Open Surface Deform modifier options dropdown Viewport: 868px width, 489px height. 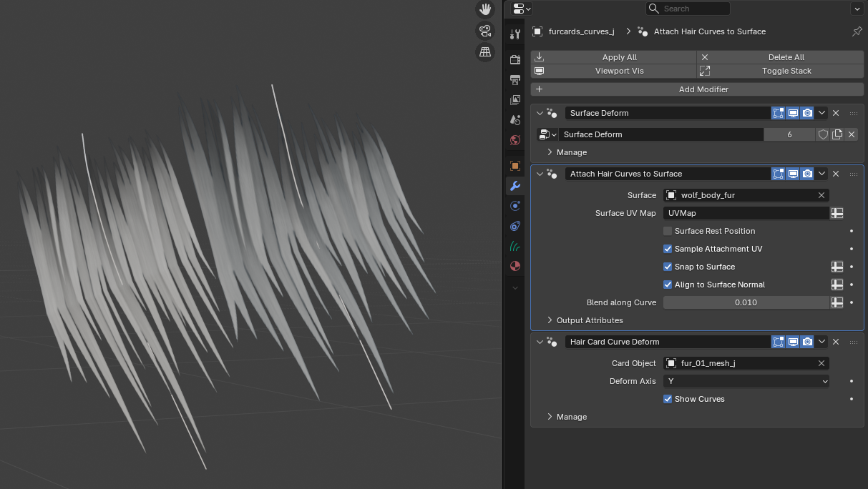(822, 113)
